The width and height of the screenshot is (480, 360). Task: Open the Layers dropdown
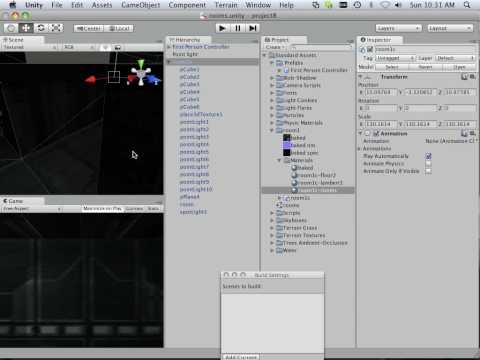[399, 28]
